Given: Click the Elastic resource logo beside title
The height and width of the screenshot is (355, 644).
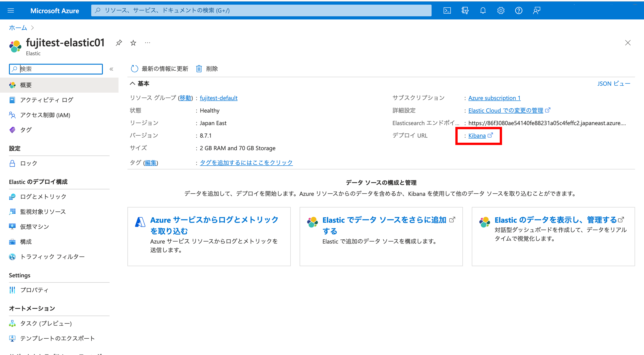Looking at the screenshot, I should click(x=15, y=46).
